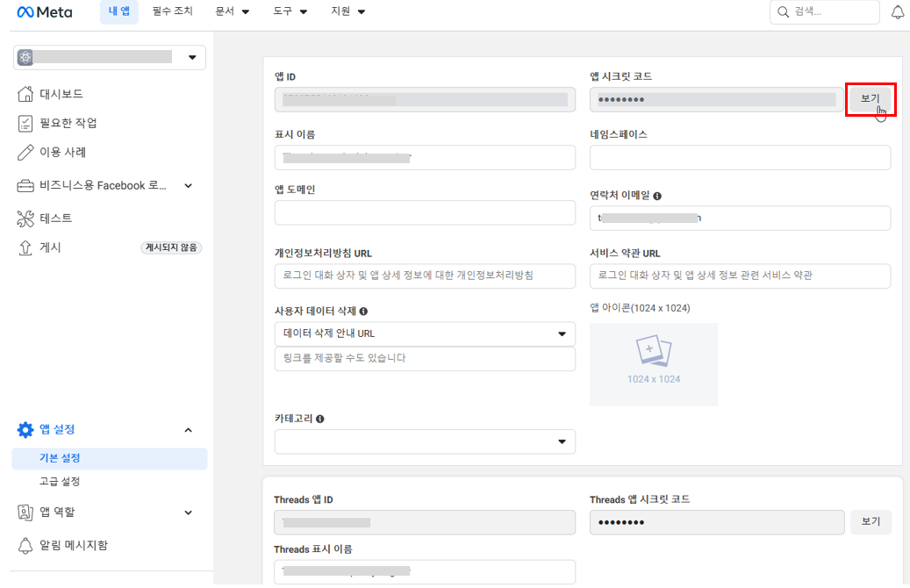Screen dimensions: 910x588
Task: Click the 연락처 이메일 input field
Action: point(740,219)
